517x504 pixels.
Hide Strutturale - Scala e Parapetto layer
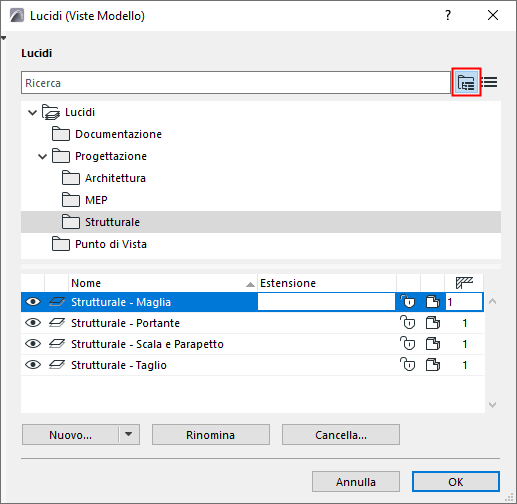33,344
